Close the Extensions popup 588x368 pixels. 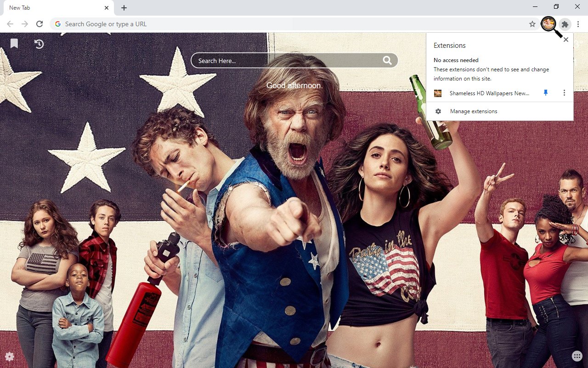pyautogui.click(x=566, y=40)
